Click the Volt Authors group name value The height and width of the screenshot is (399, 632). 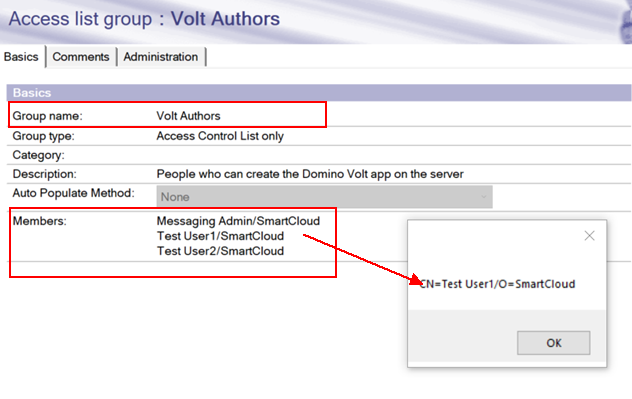tap(188, 116)
